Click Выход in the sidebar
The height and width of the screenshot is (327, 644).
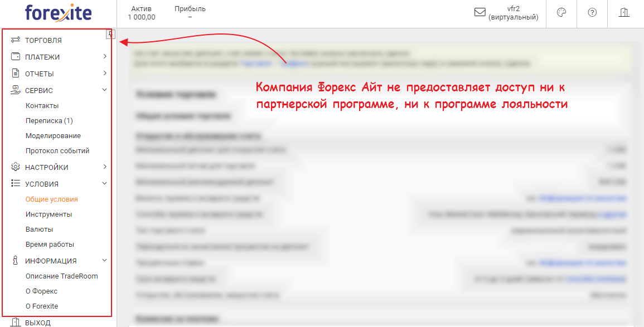[x=38, y=323]
